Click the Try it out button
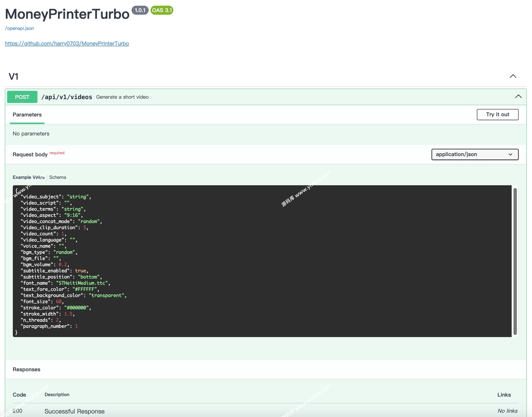This screenshot has height=417, width=532. coord(497,115)
